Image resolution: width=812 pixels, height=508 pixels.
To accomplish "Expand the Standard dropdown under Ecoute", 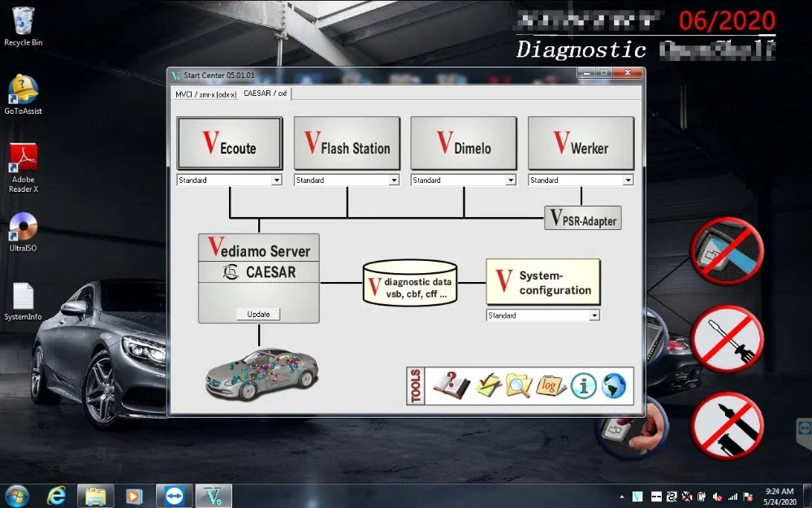I will [277, 180].
